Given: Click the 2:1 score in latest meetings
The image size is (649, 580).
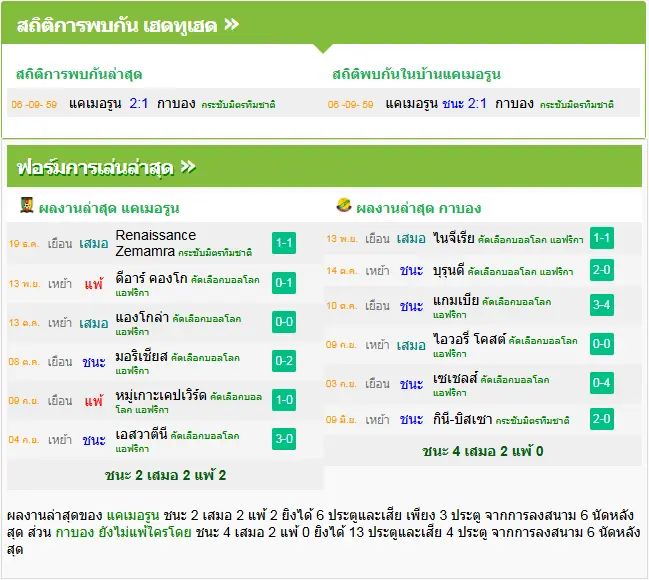Looking at the screenshot, I should click(139, 103).
